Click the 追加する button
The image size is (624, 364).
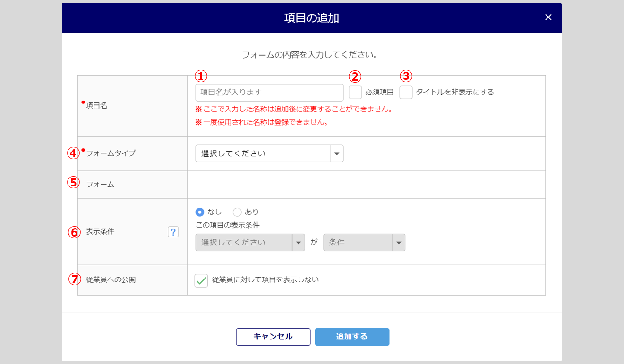coord(352,337)
